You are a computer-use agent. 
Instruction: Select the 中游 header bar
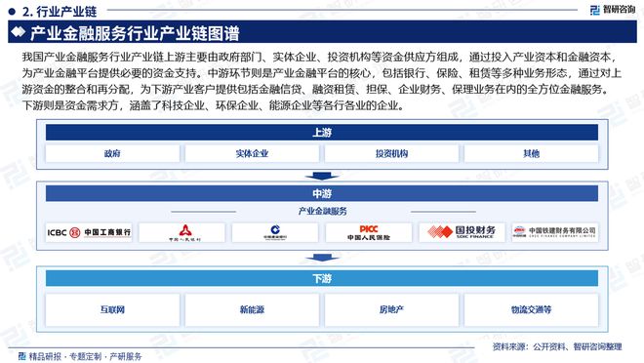(x=322, y=193)
